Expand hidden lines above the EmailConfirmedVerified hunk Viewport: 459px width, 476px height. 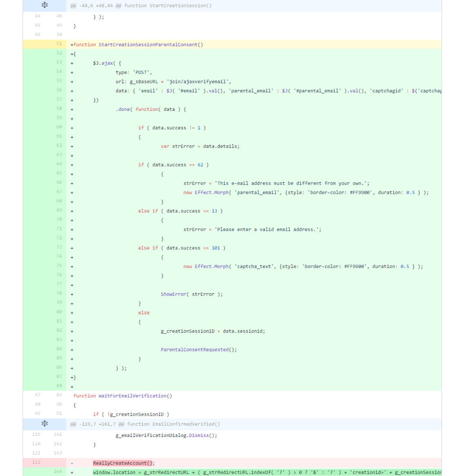(44, 424)
